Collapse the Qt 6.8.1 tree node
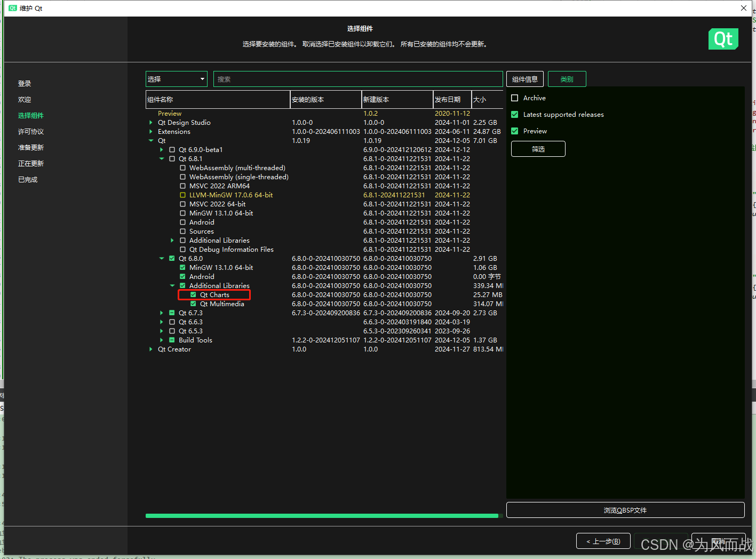Screen dimensions: 756x559 click(161, 158)
